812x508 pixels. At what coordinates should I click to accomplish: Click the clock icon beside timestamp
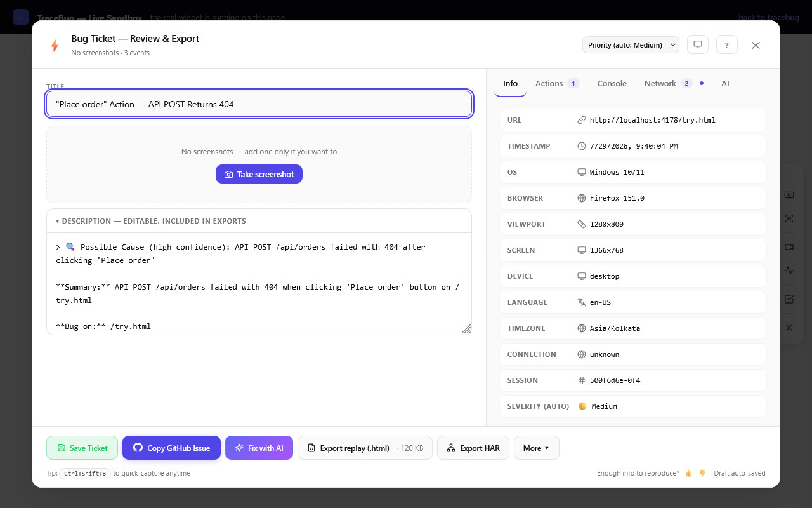click(581, 146)
